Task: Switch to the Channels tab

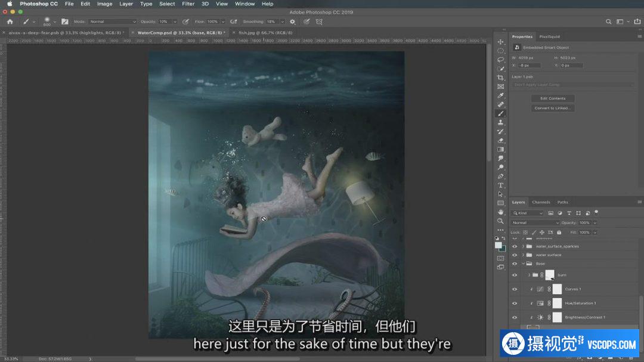Action: (541, 202)
